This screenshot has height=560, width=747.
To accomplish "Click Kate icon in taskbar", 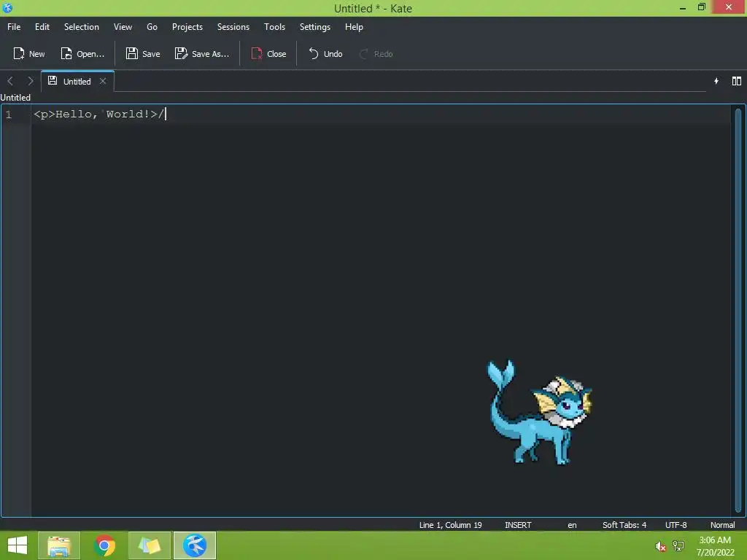I will pyautogui.click(x=194, y=545).
